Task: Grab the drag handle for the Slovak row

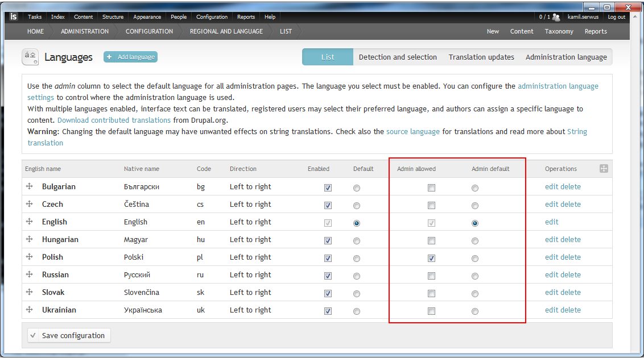Action: 30,292
